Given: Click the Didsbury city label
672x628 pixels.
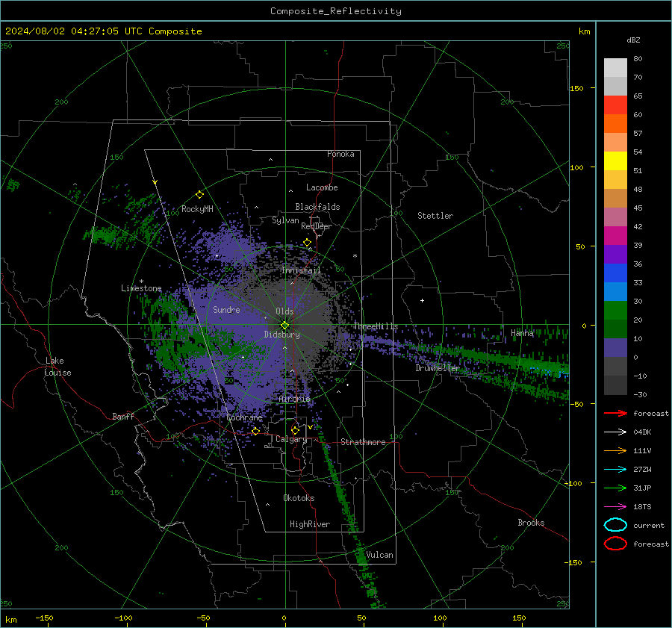Looking at the screenshot, I should click(x=281, y=335).
